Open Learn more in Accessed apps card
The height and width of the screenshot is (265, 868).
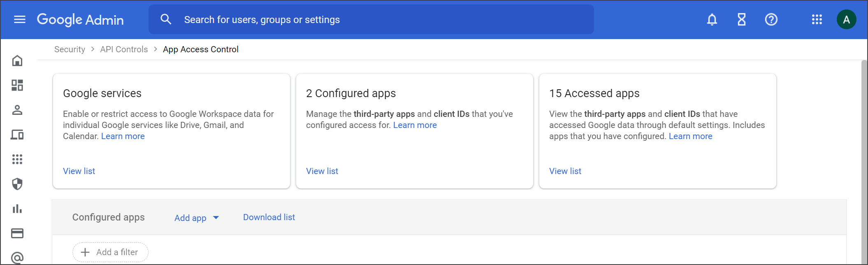[x=691, y=136]
